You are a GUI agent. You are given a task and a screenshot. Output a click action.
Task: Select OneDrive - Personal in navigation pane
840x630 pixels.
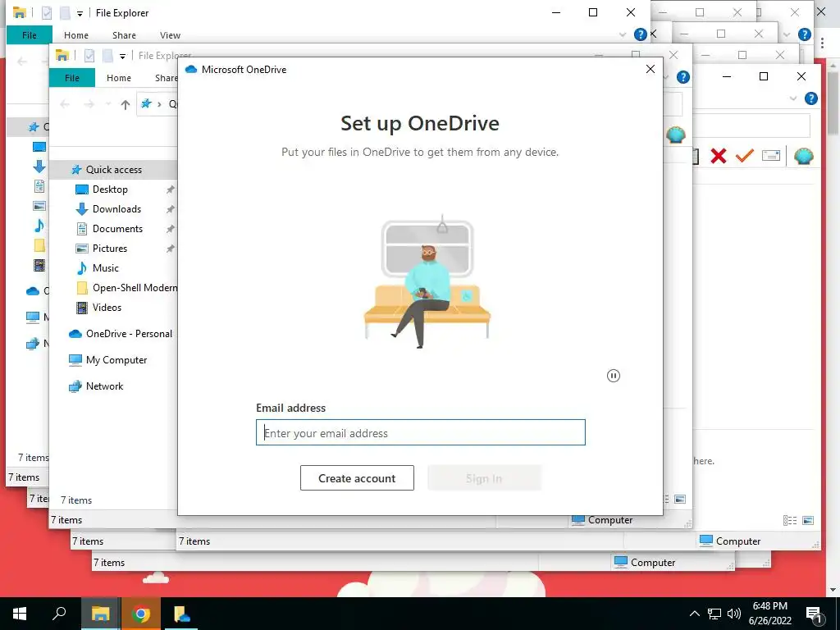tap(129, 333)
